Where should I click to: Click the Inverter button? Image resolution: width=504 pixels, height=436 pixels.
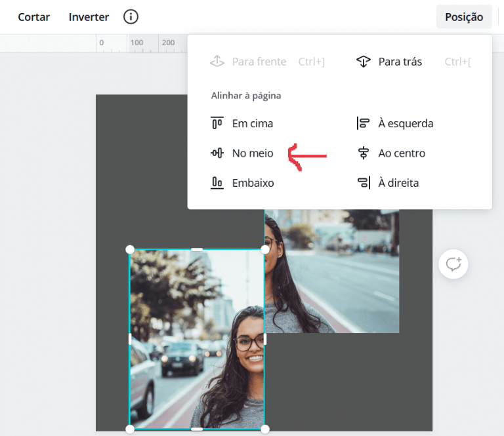[89, 16]
